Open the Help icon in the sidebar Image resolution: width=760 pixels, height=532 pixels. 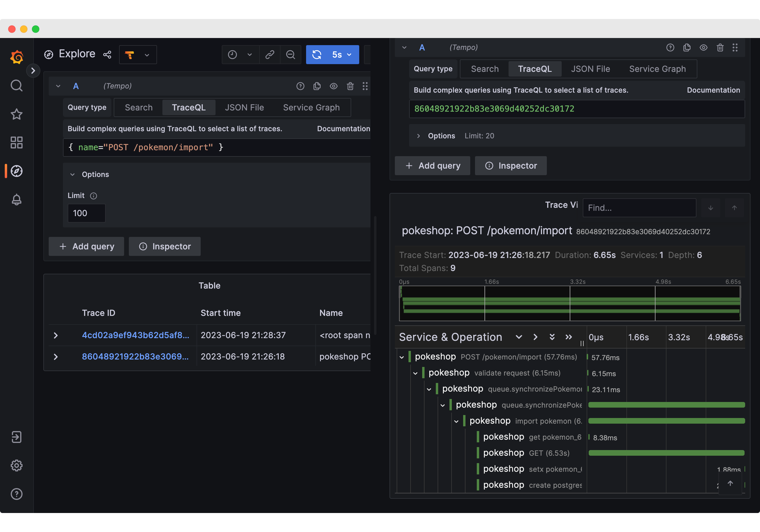(17, 494)
